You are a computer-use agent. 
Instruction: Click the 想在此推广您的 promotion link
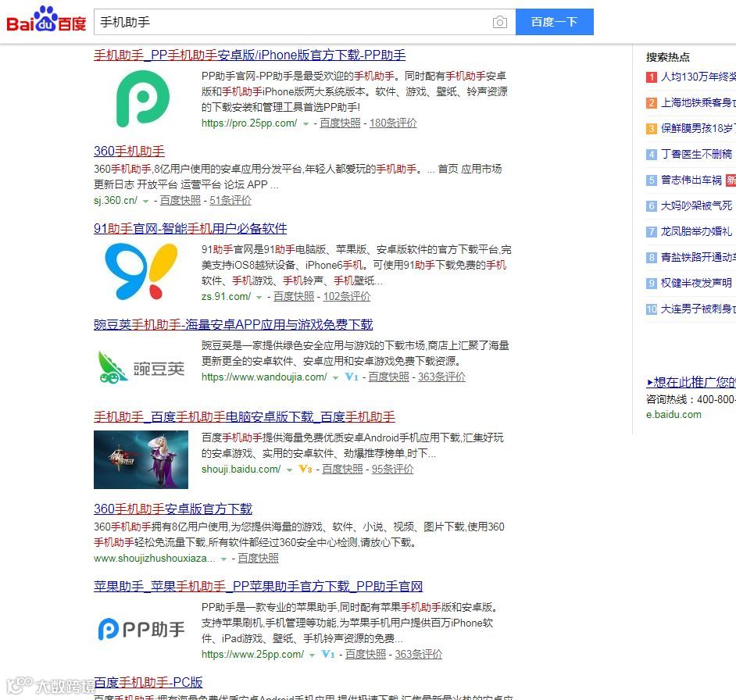click(691, 383)
